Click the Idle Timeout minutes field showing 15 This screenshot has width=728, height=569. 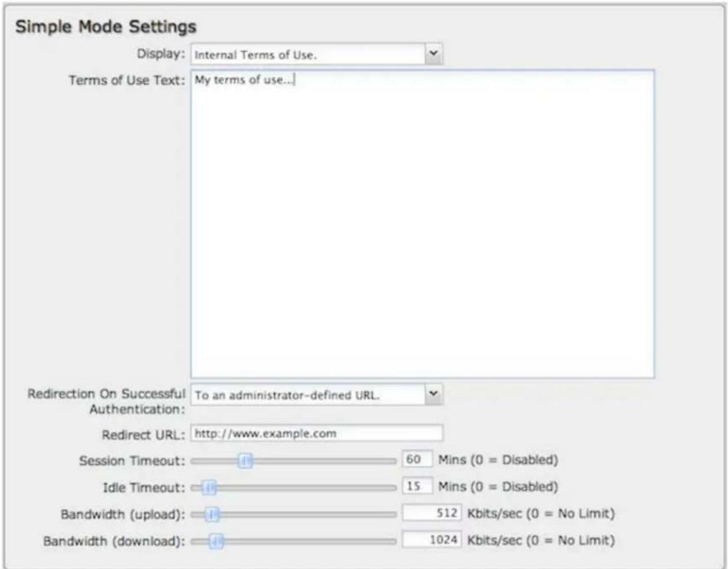(417, 487)
